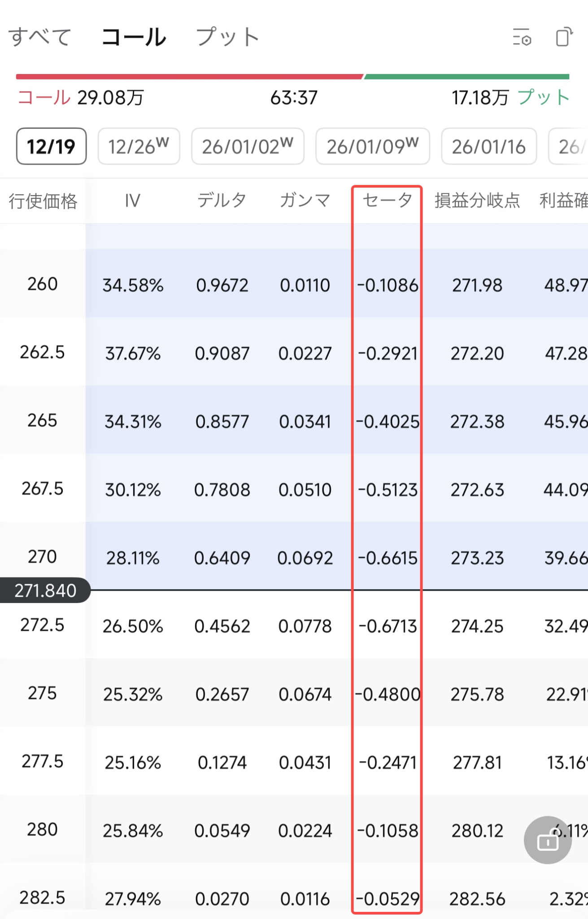Screen dimensions: 588x919
Task: Select the 270 strike price row
Action: [x=294, y=556]
